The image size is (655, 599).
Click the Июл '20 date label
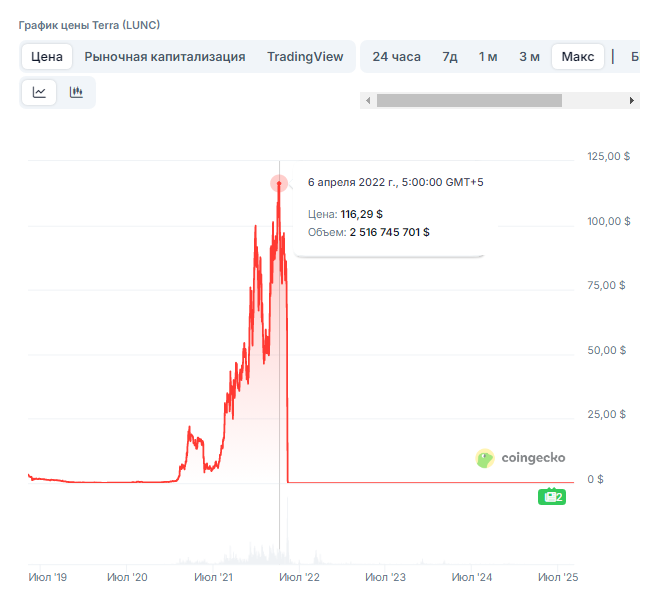point(127,577)
